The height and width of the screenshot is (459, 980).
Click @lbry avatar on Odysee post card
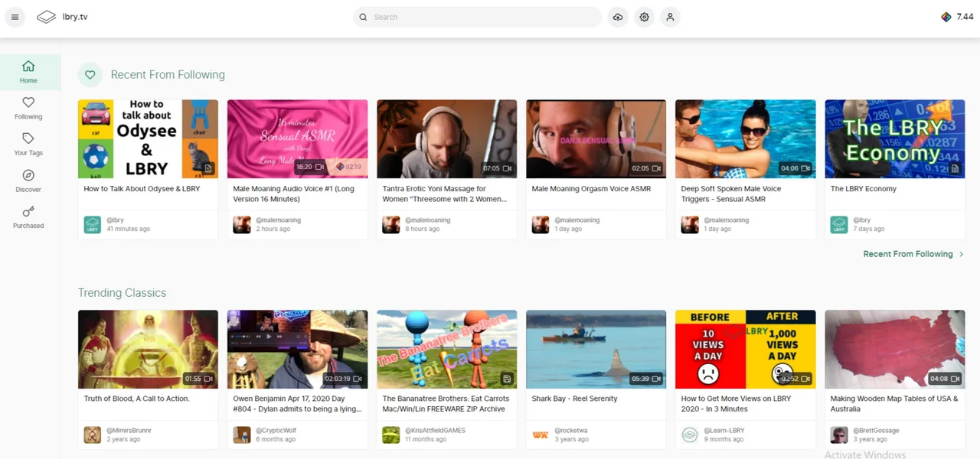(92, 225)
